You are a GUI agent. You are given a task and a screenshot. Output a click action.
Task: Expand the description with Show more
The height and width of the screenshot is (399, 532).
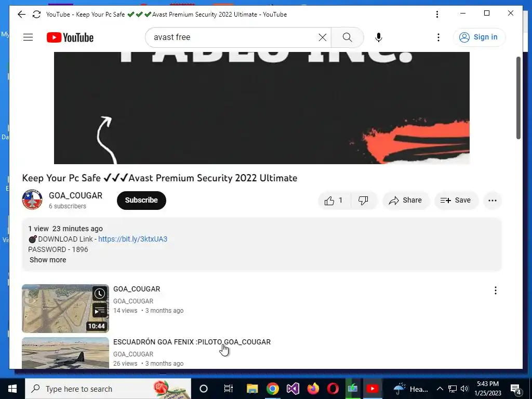click(48, 260)
